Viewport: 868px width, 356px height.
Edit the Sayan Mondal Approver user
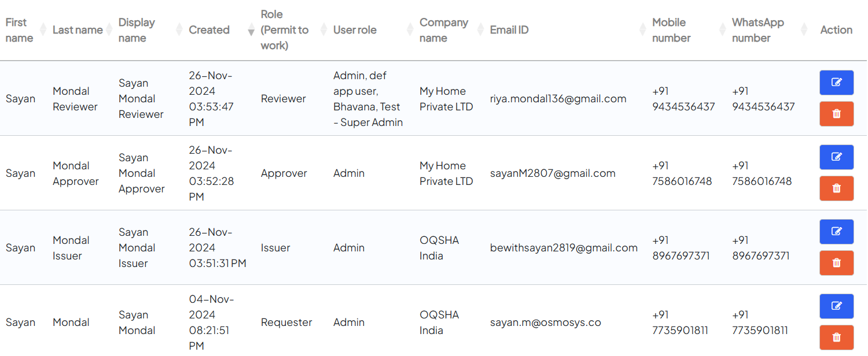pos(836,157)
